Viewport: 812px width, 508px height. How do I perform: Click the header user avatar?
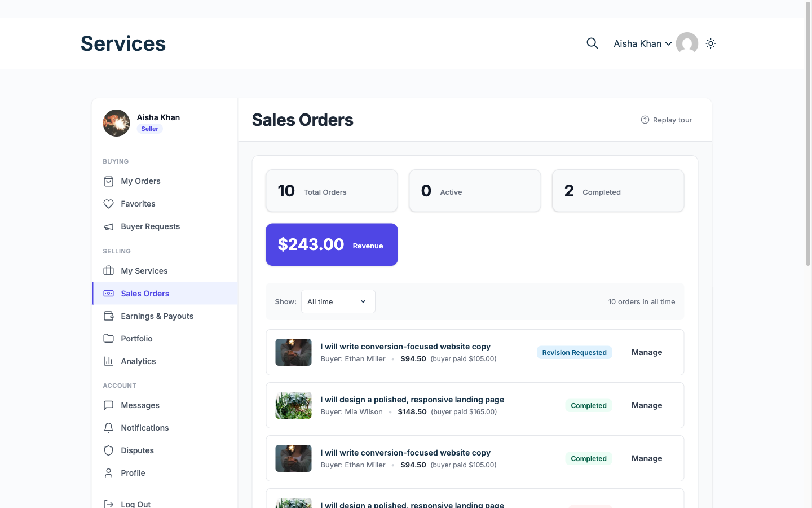pyautogui.click(x=687, y=43)
